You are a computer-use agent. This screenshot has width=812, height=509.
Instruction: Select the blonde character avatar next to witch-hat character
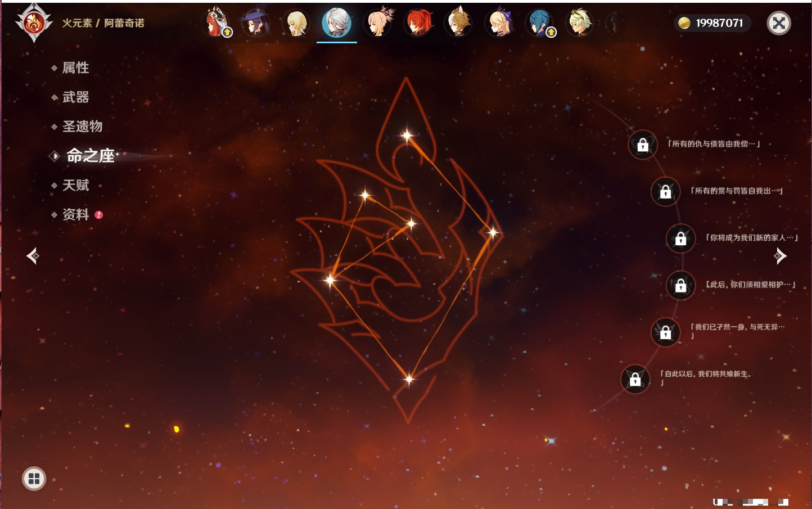(x=296, y=23)
